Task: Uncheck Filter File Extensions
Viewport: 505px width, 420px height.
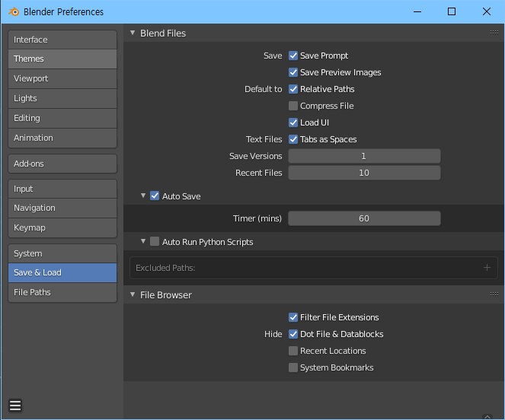Action: [x=293, y=317]
